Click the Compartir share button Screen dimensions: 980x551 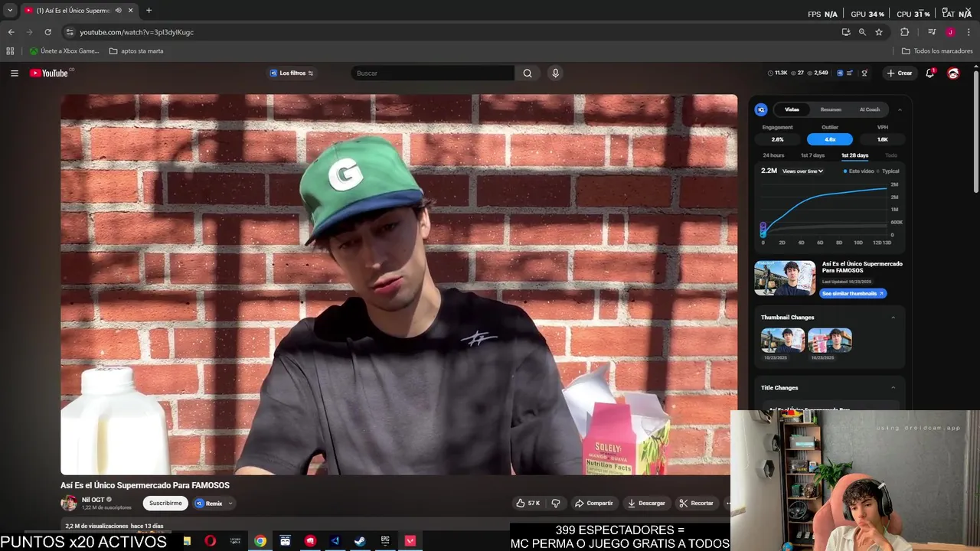tap(594, 503)
